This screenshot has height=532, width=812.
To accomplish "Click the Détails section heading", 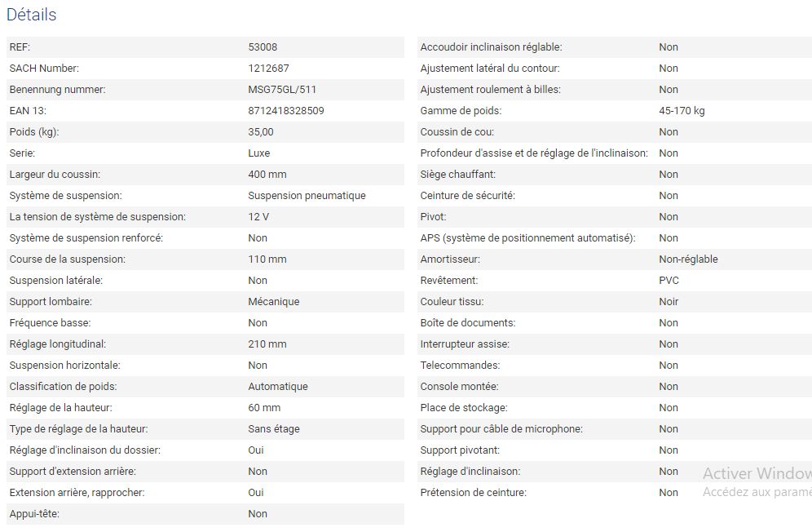I will (x=32, y=15).
